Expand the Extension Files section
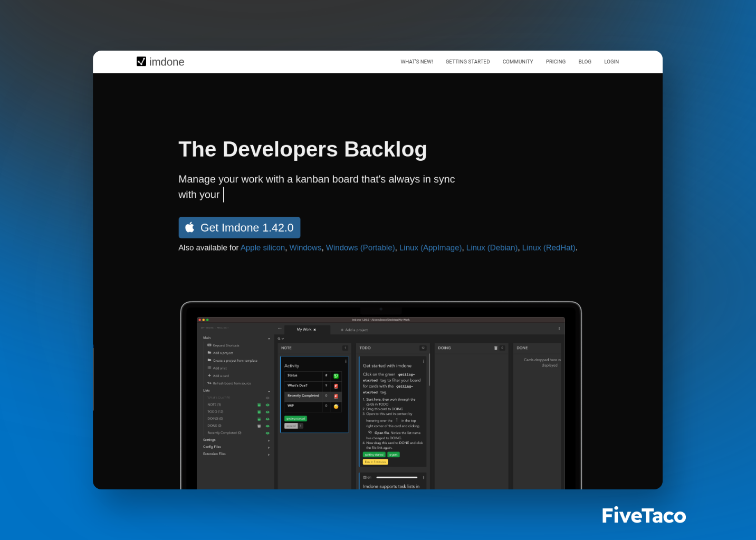The image size is (756, 540). (269, 455)
